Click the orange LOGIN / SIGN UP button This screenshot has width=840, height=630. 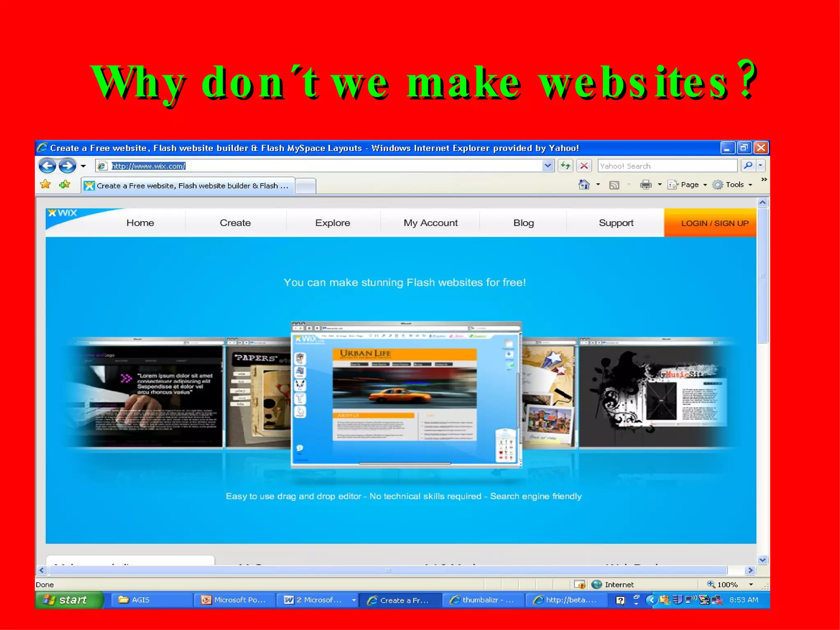coord(710,223)
